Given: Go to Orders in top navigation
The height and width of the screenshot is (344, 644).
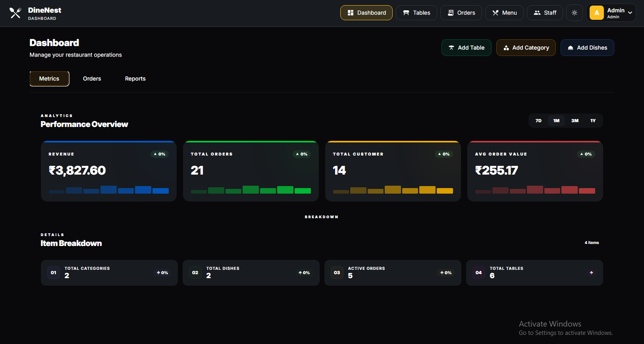Looking at the screenshot, I should pos(461,13).
